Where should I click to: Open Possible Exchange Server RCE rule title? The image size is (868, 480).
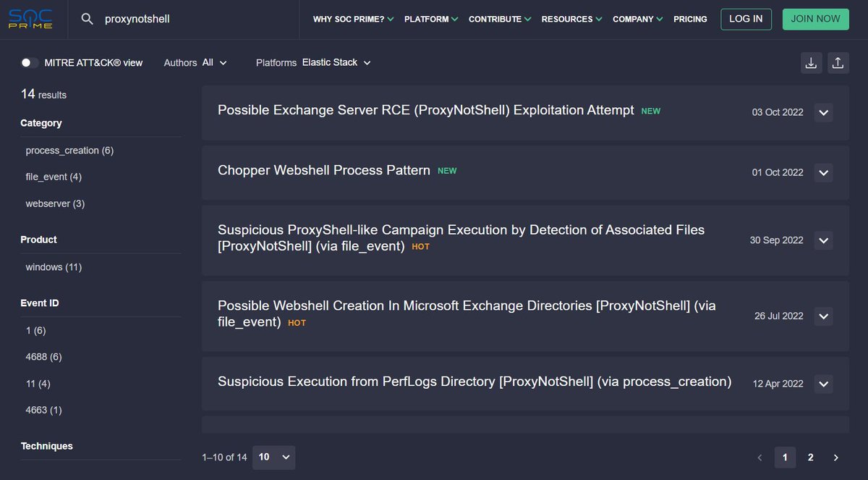click(x=425, y=111)
